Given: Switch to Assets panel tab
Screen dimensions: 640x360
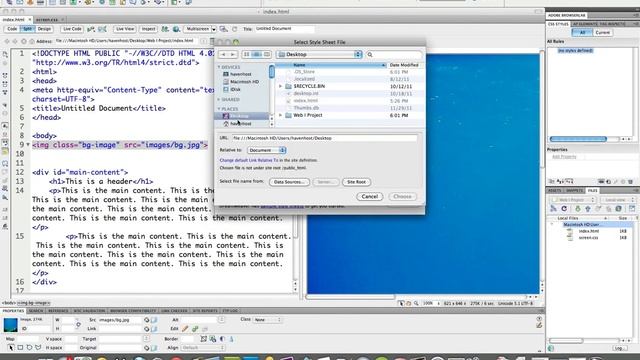Looking at the screenshot, I should point(555,191).
